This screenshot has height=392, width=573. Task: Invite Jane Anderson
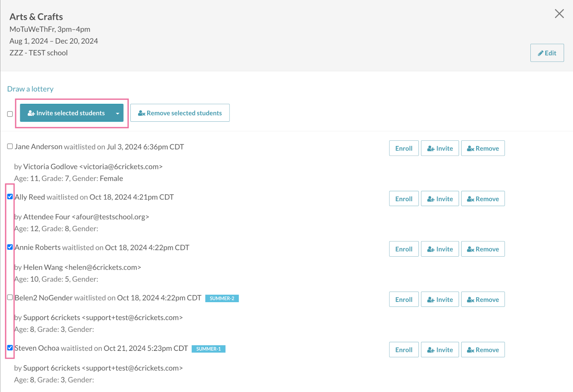(440, 148)
